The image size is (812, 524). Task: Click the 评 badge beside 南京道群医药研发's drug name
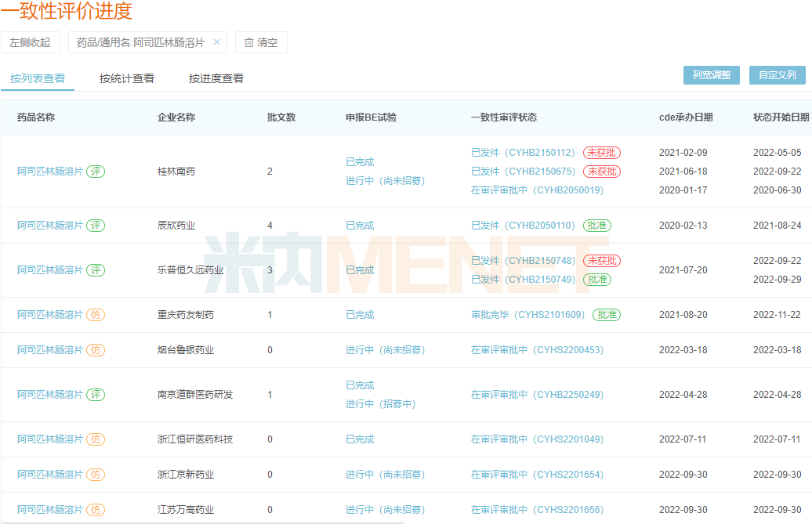click(x=96, y=395)
